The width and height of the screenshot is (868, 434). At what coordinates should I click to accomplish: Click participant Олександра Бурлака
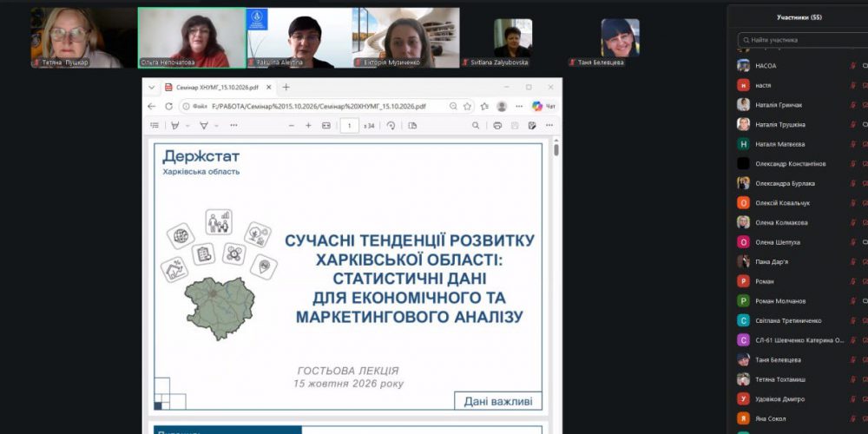(801, 183)
